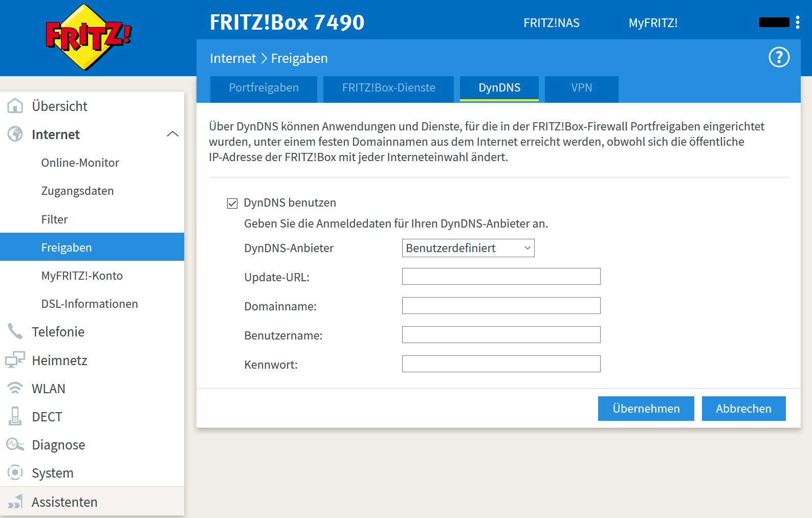This screenshot has width=812, height=518.
Task: Click the DECT cordless phone icon
Action: pos(15,416)
